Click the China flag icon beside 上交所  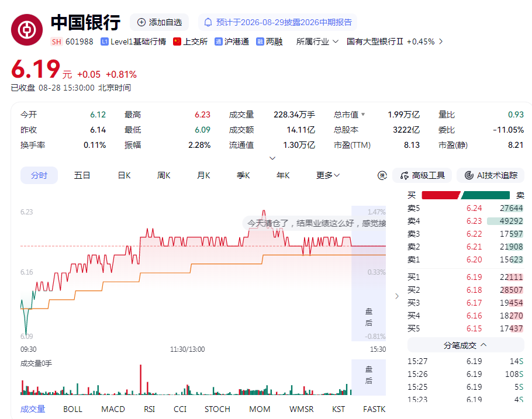tap(177, 41)
